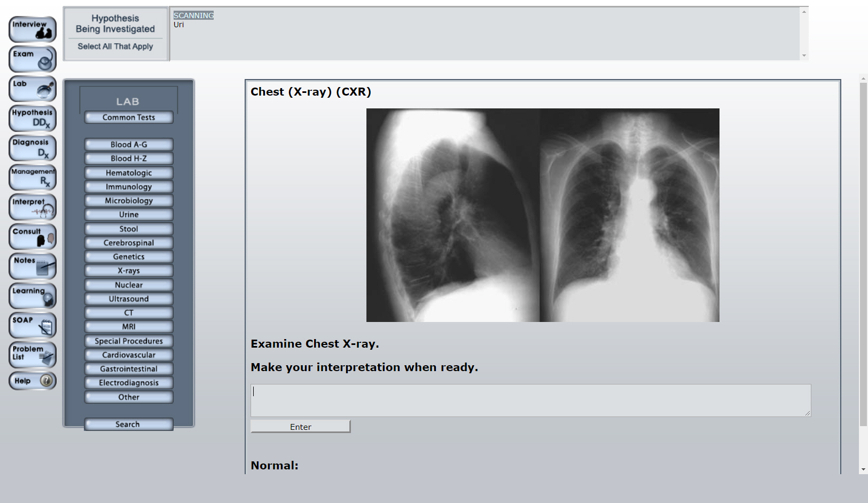
Task: Open the Exam stethoscope icon
Action: point(33,59)
